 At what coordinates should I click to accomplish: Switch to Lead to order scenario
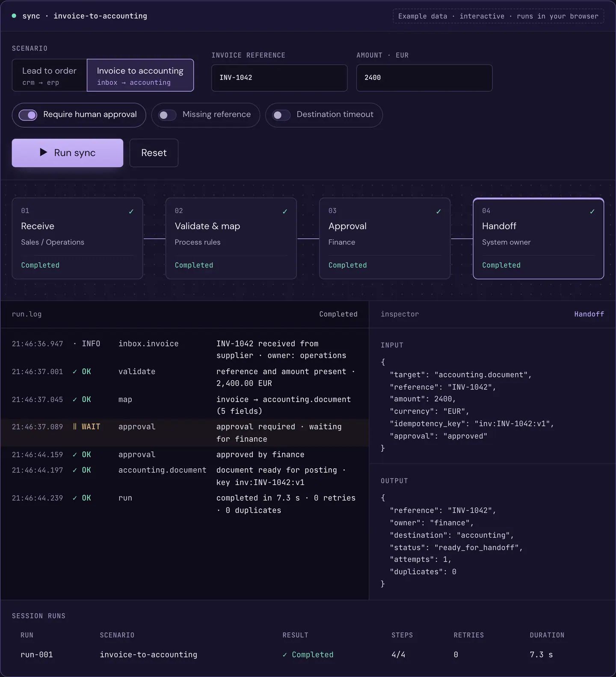click(50, 75)
